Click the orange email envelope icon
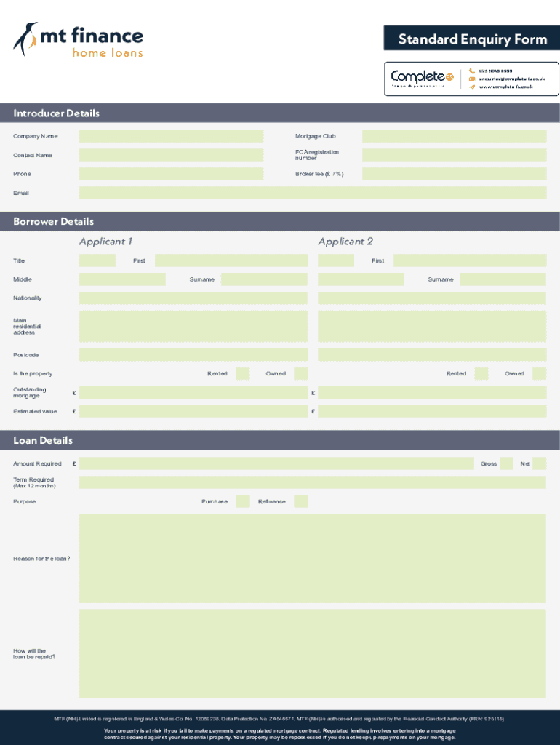Viewport: 560px width, 745px height. pos(471,79)
